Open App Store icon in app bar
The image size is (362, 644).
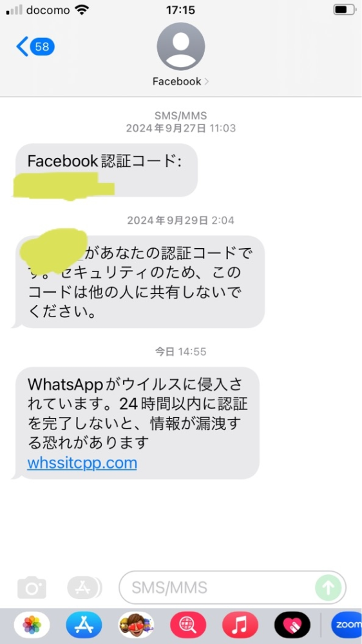[84, 625]
